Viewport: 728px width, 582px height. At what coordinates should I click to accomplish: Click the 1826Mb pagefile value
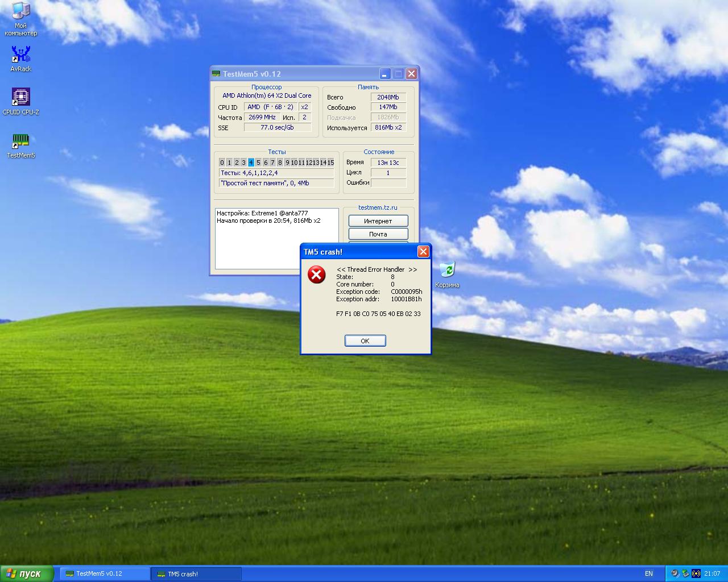388,117
